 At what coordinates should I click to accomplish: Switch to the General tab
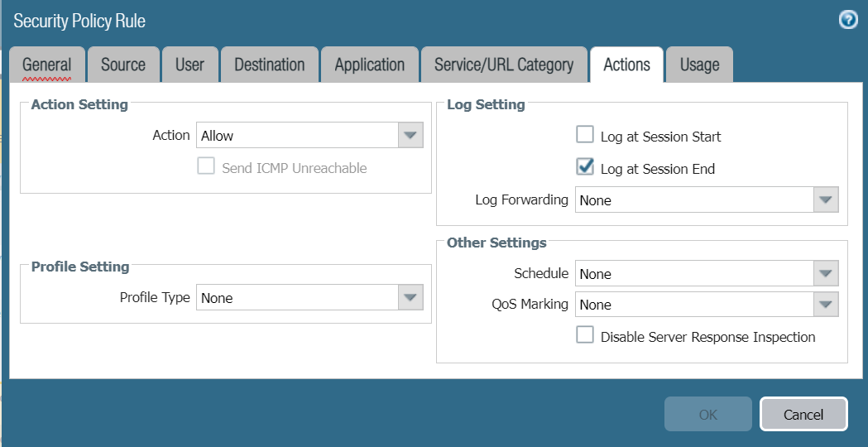[47, 65]
